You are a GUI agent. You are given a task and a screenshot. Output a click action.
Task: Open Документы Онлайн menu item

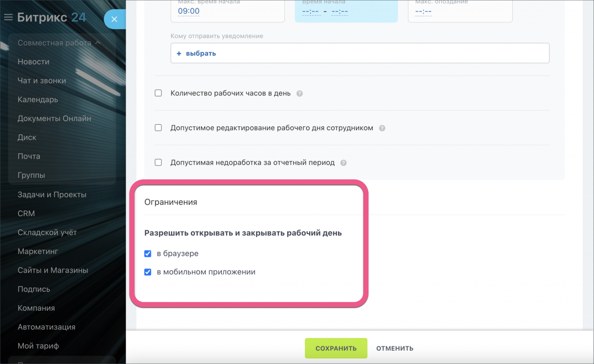(x=54, y=119)
